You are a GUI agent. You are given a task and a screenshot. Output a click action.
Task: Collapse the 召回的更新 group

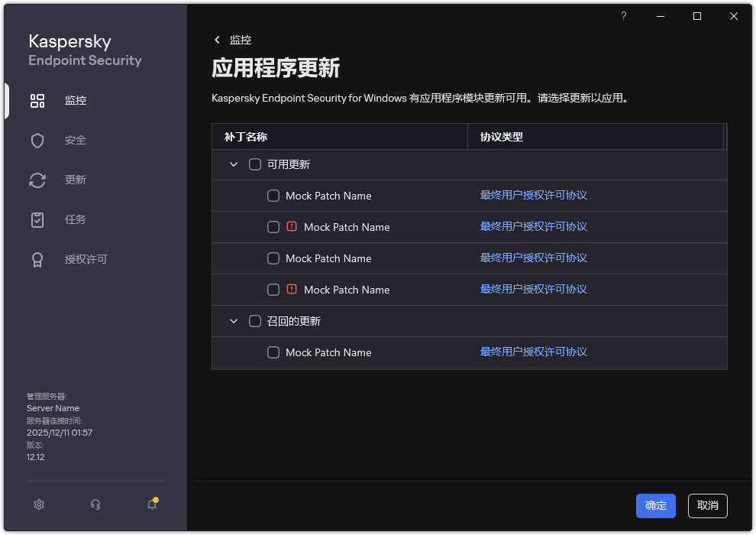pos(234,320)
